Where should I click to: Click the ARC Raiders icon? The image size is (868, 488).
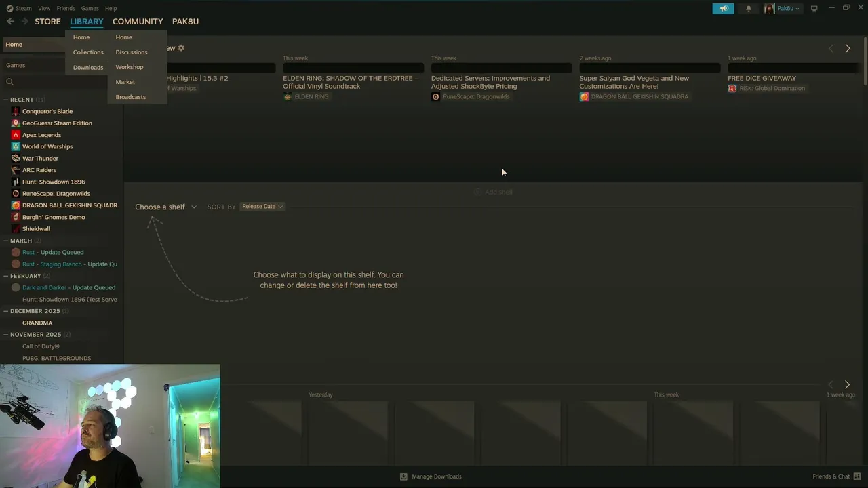click(16, 170)
